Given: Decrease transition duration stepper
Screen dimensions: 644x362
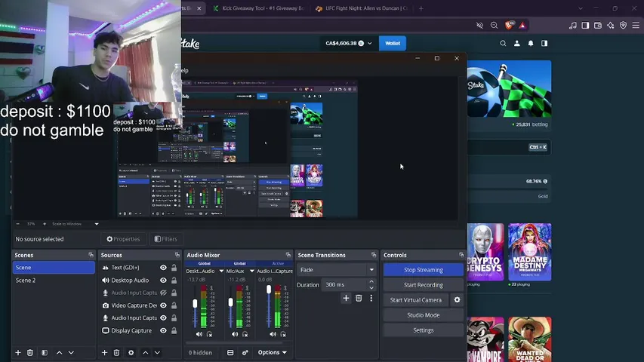Looking at the screenshot, I should [371, 287].
